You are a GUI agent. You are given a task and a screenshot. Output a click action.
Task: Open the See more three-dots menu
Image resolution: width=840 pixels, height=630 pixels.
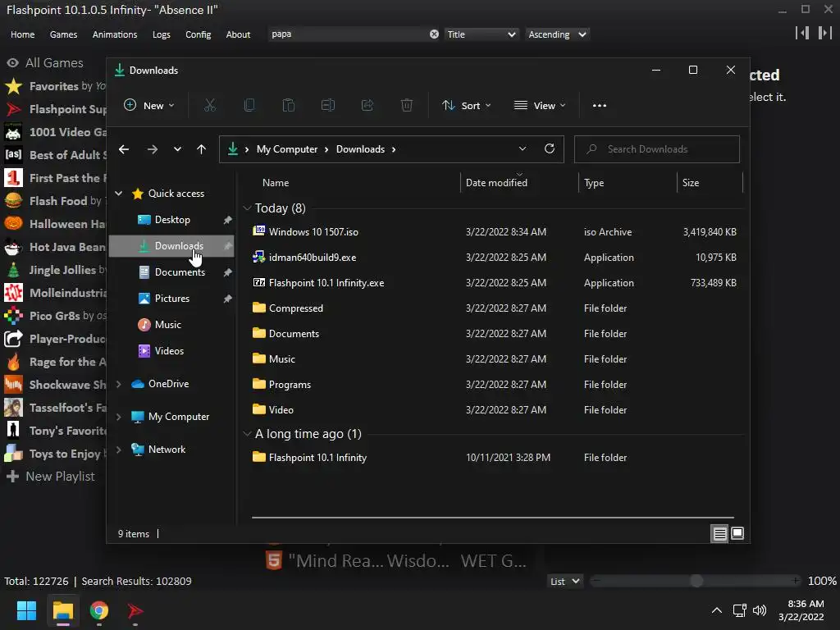click(600, 106)
